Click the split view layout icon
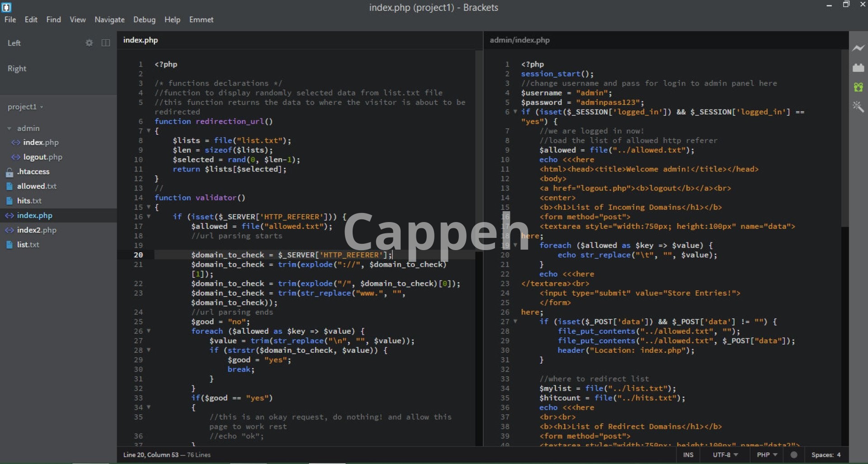868x464 pixels. point(106,43)
